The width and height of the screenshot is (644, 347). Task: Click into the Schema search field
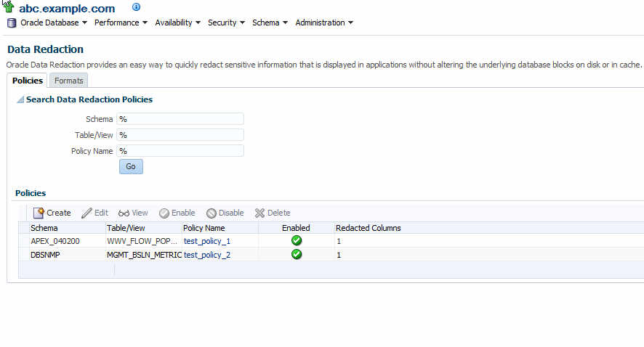tap(180, 119)
